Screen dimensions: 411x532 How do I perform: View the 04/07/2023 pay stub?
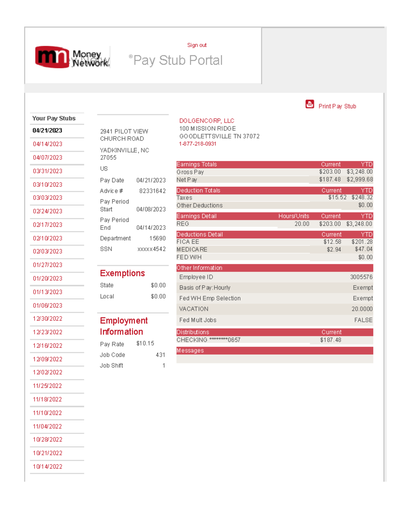click(48, 158)
